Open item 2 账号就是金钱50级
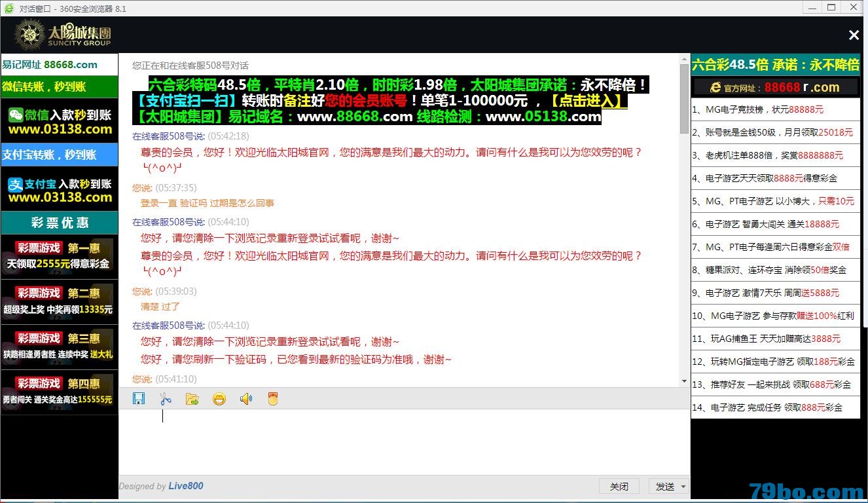The height and width of the screenshot is (503, 868). click(x=776, y=132)
